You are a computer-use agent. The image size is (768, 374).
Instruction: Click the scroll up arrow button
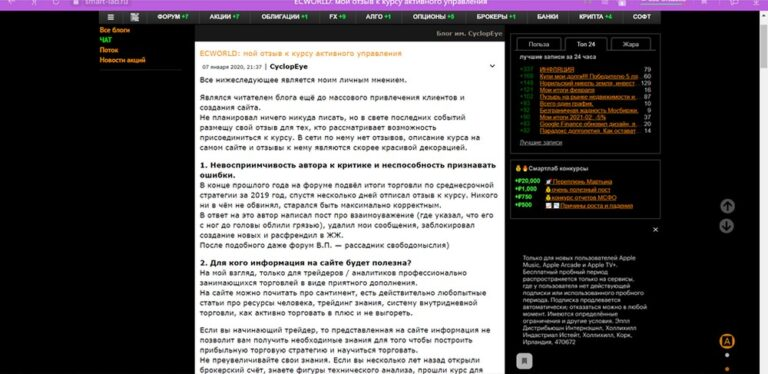coord(727,206)
